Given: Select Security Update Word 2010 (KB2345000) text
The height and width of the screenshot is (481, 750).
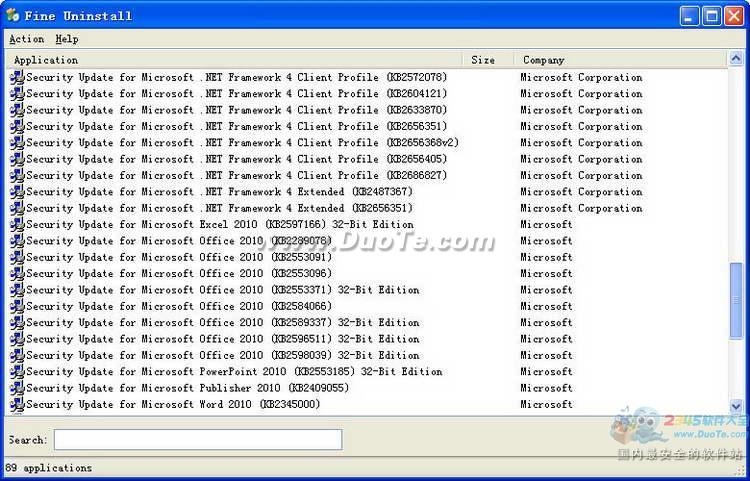Looking at the screenshot, I should [174, 404].
